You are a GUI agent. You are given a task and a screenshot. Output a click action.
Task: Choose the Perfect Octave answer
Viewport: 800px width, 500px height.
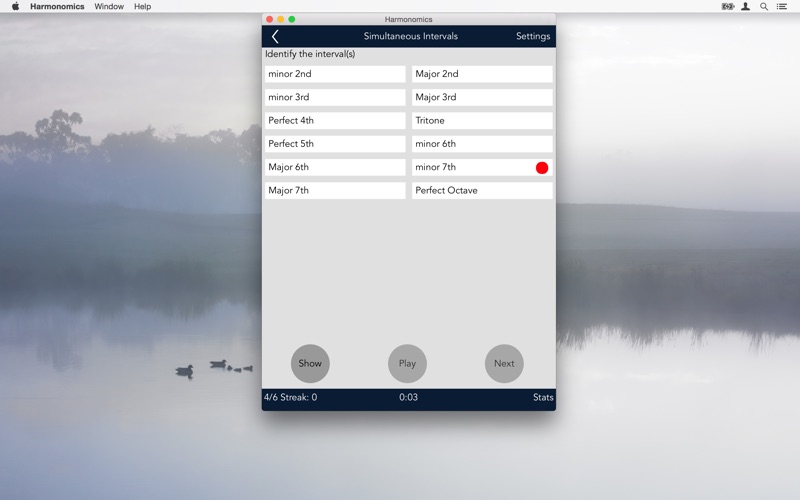pos(481,191)
